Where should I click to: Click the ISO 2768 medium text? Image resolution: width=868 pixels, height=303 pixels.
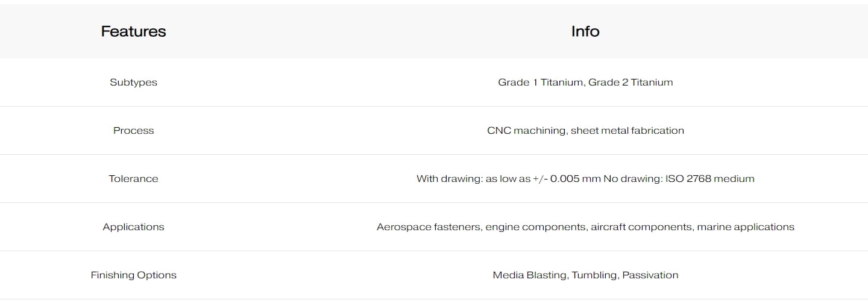[x=709, y=179]
